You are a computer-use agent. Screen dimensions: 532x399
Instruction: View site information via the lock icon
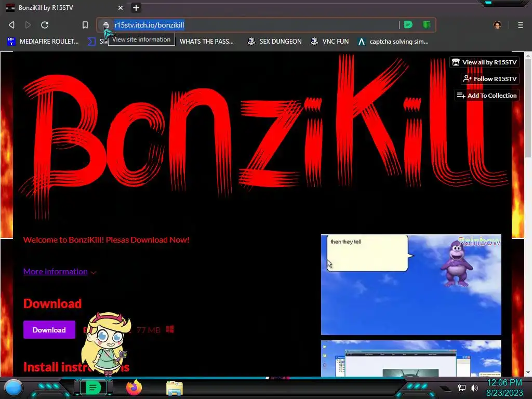coord(106,25)
